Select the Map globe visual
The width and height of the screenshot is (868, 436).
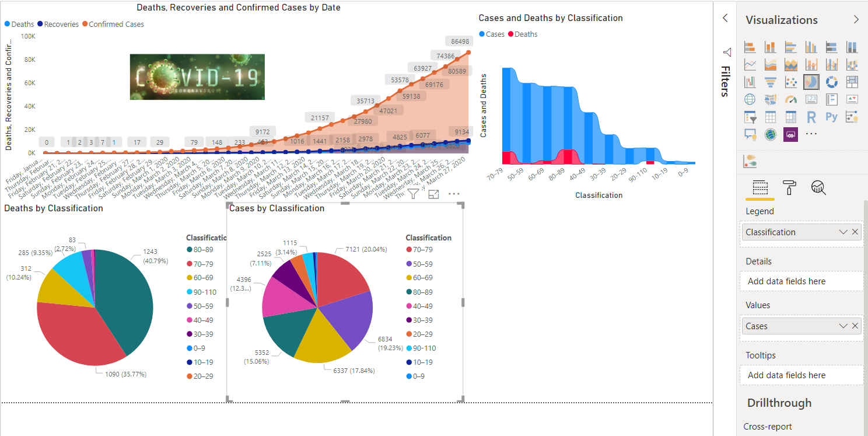pyautogui.click(x=750, y=100)
